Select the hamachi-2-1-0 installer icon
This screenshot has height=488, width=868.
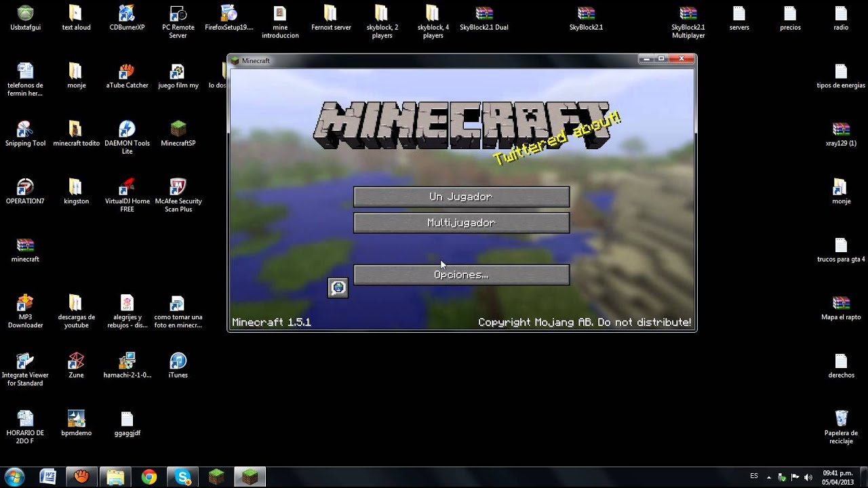pyautogui.click(x=127, y=365)
